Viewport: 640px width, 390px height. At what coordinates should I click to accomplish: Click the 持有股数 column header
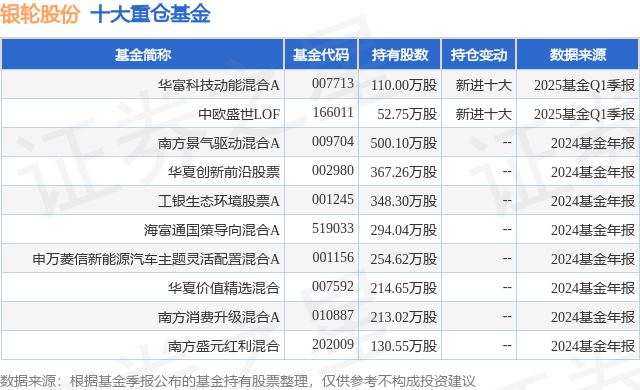[400, 55]
